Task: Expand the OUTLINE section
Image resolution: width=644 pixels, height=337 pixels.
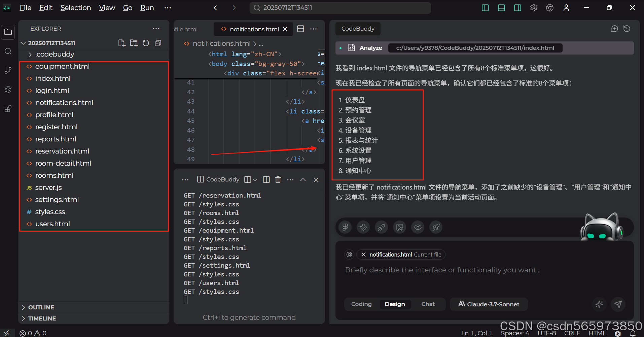Action: click(94, 307)
